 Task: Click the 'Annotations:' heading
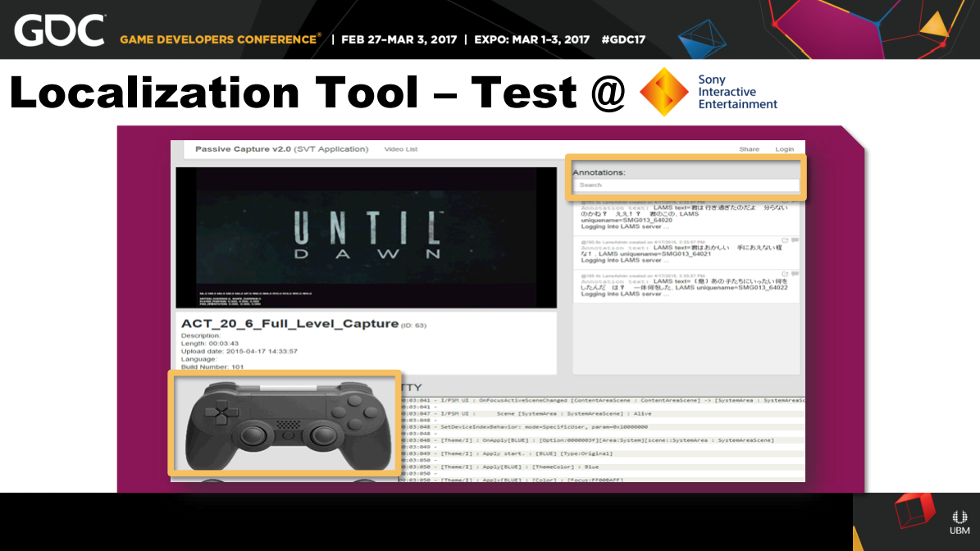(x=599, y=172)
